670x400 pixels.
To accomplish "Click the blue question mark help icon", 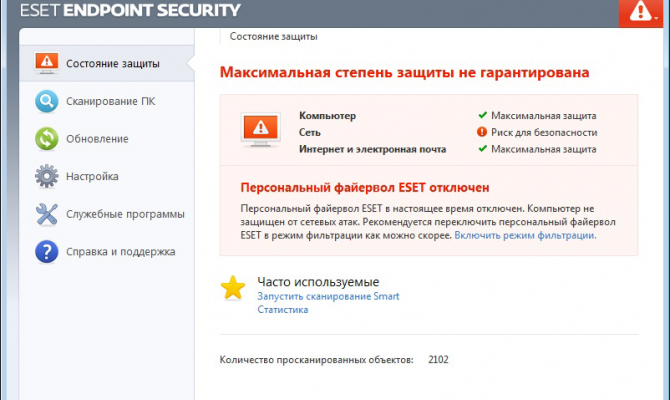I will 46,252.
